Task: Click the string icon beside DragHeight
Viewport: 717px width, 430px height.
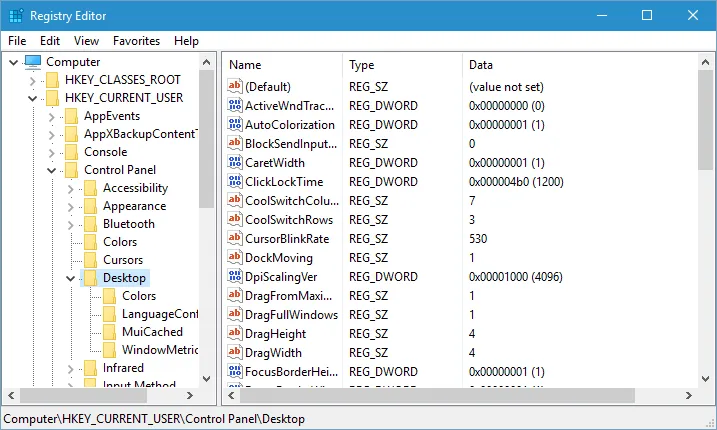Action: click(x=235, y=333)
